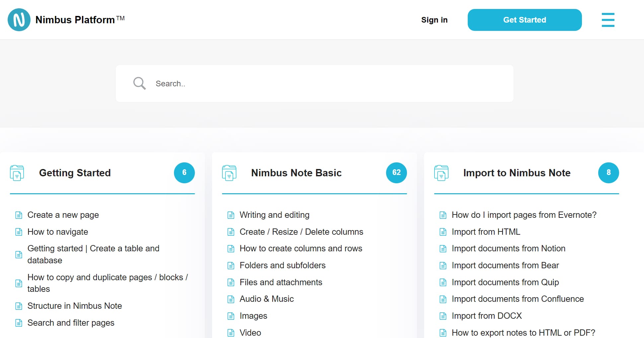Open Getting started Create a table and database
Viewport: 644px width, 338px height.
[x=93, y=254]
